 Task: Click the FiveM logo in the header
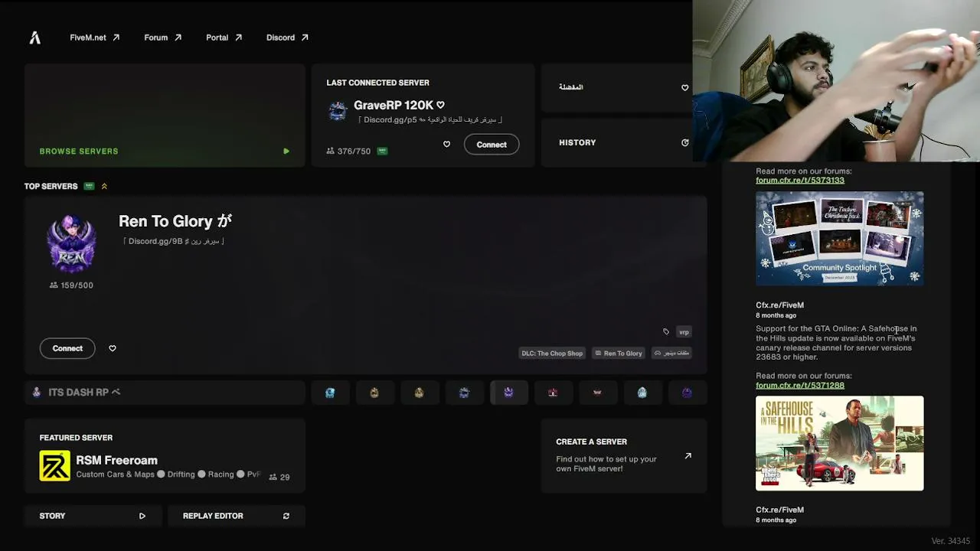click(35, 37)
